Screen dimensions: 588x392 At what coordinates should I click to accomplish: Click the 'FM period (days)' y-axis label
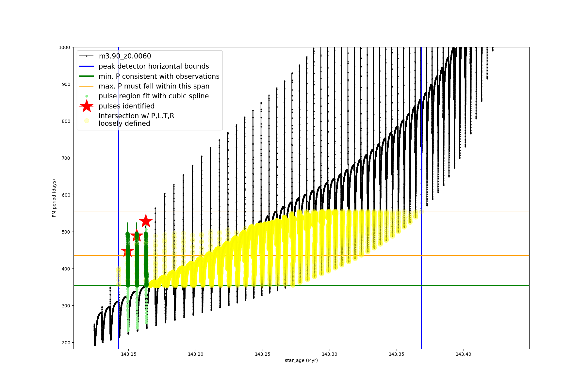[x=54, y=198]
